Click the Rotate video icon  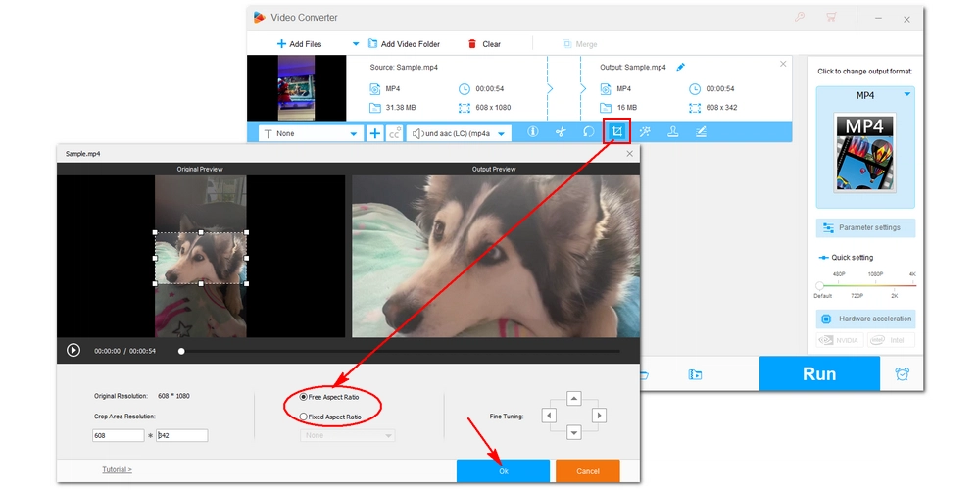589,132
